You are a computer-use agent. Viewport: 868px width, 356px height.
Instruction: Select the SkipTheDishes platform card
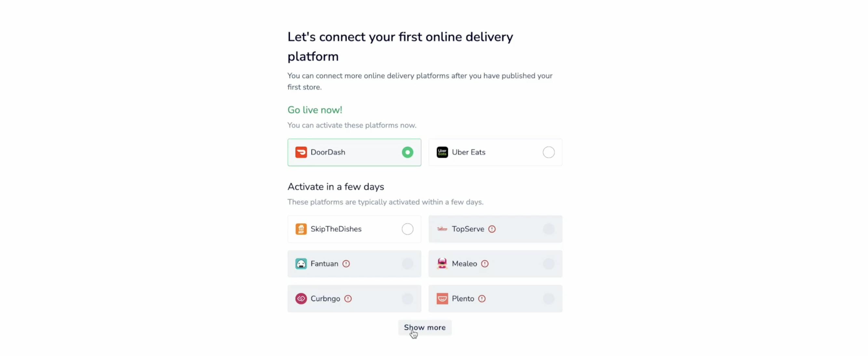tap(354, 229)
